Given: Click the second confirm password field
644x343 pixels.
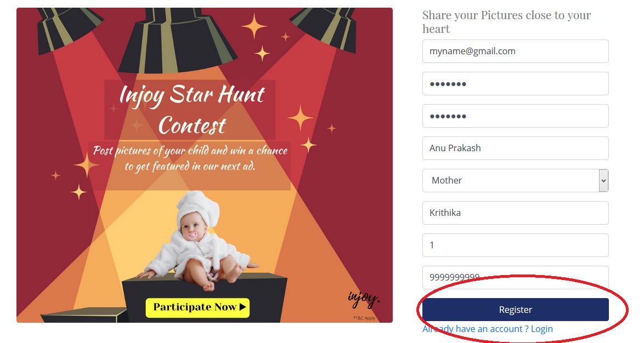Looking at the screenshot, I should (x=515, y=116).
